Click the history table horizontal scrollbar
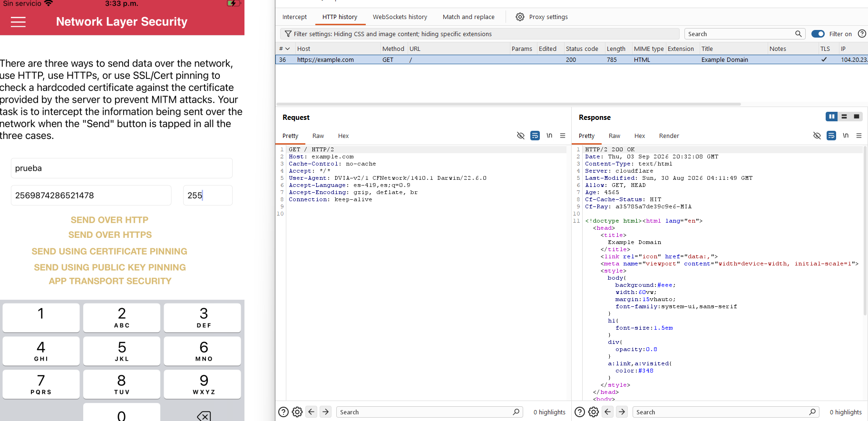 508,104
